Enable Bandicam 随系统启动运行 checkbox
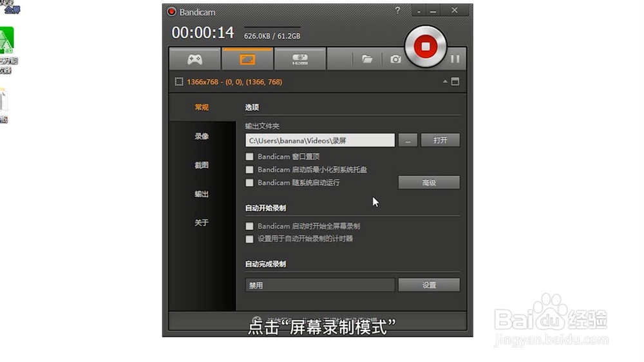The height and width of the screenshot is (362, 644). pos(249,182)
